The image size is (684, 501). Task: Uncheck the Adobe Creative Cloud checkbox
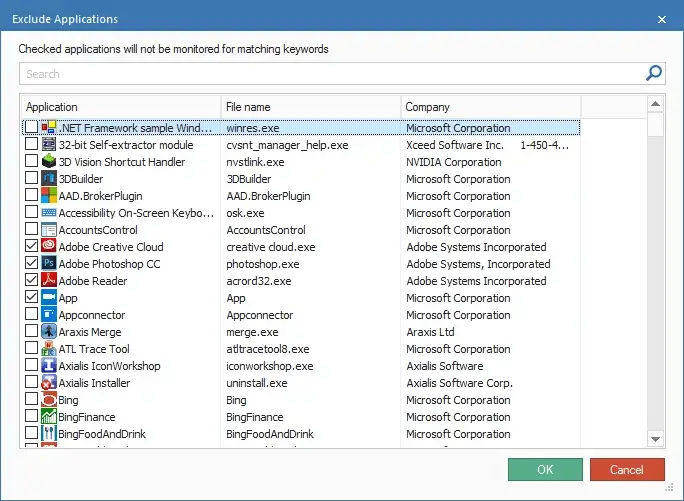[x=32, y=247]
